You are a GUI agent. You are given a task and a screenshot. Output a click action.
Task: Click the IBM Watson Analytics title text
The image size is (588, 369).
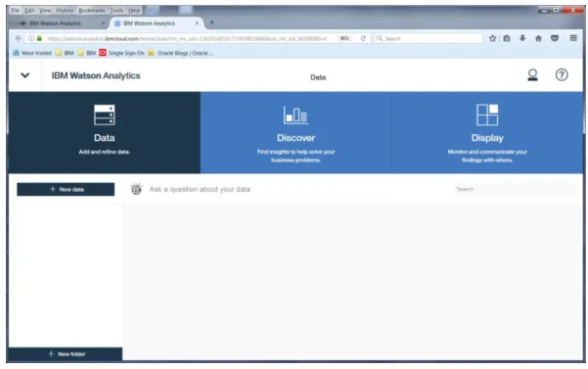[96, 75]
